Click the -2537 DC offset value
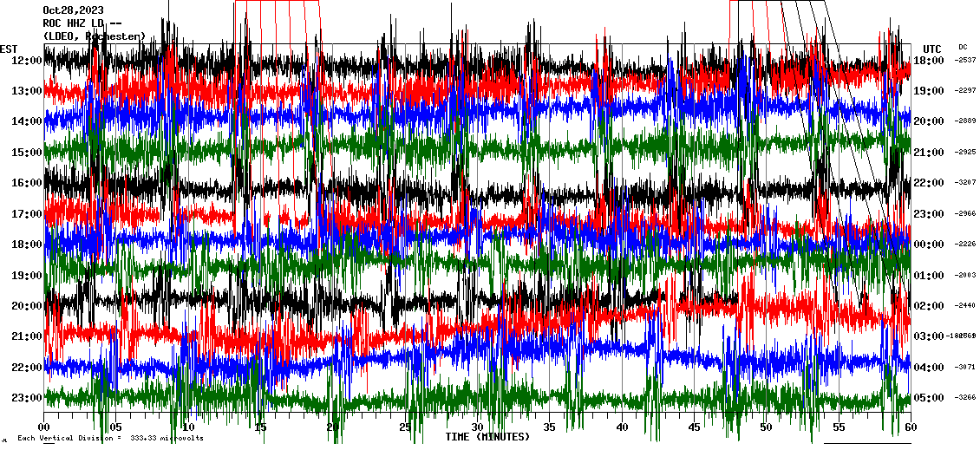 coord(965,60)
